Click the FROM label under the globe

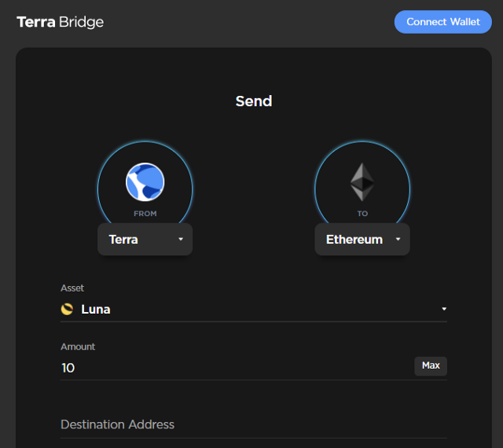[145, 214]
